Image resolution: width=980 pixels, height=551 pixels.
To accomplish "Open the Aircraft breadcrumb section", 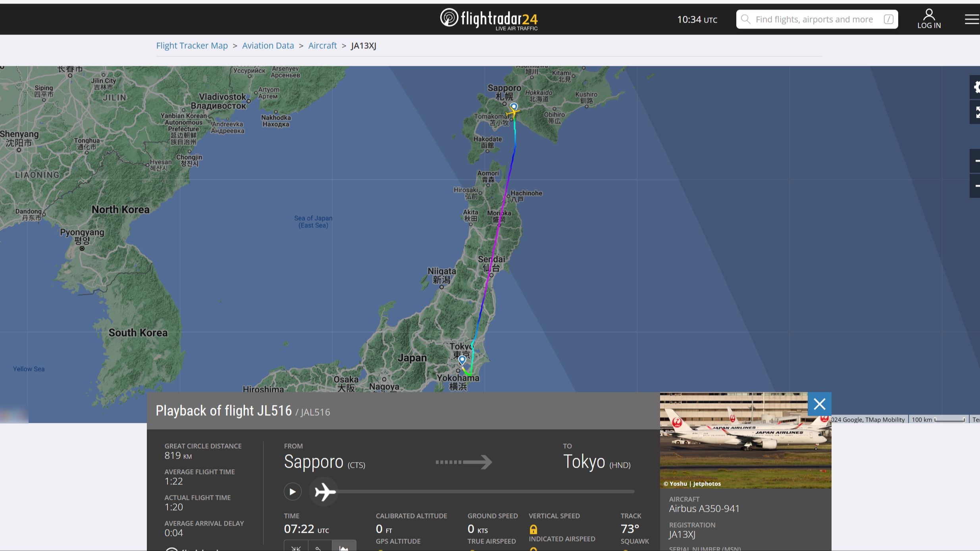I will [322, 46].
